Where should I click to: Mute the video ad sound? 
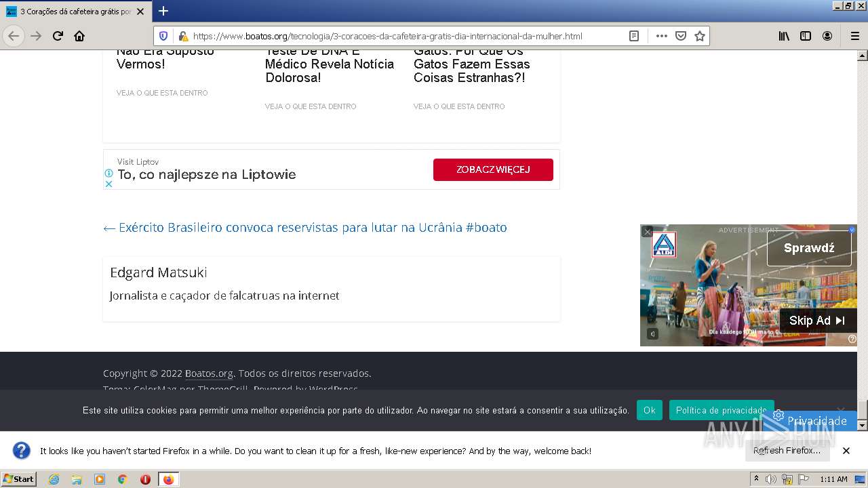click(652, 334)
